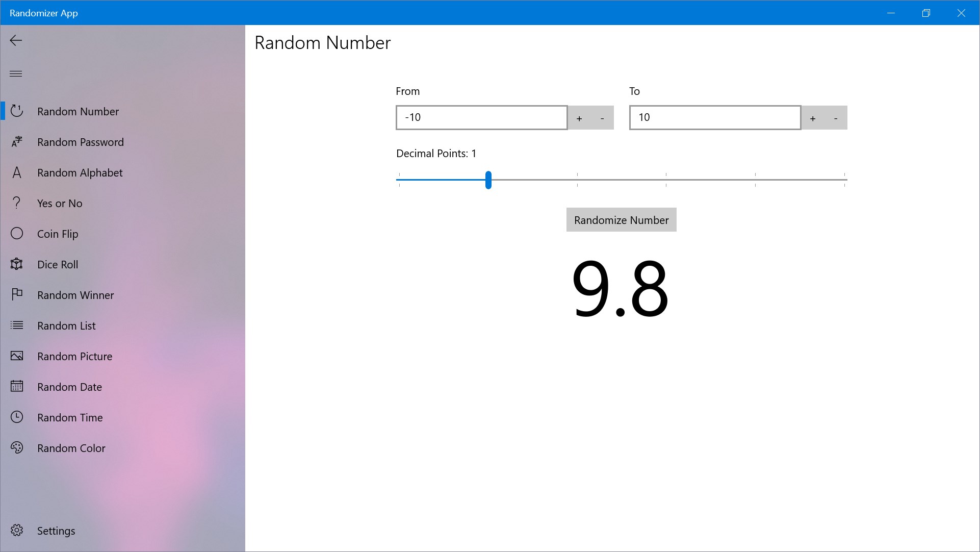Image resolution: width=980 pixels, height=552 pixels.
Task: Click the To input field showing 10
Action: point(715,118)
